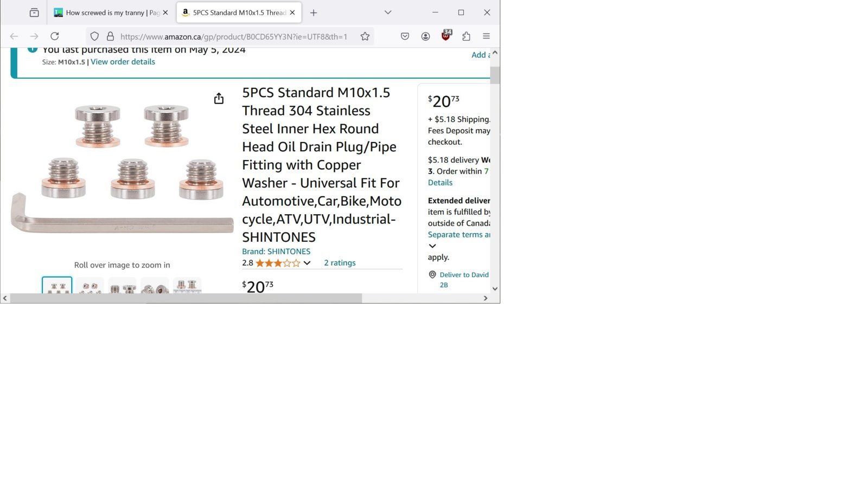Expand star rating breakdown chevron
Viewport: 868px width, 488px height.
pyautogui.click(x=307, y=263)
